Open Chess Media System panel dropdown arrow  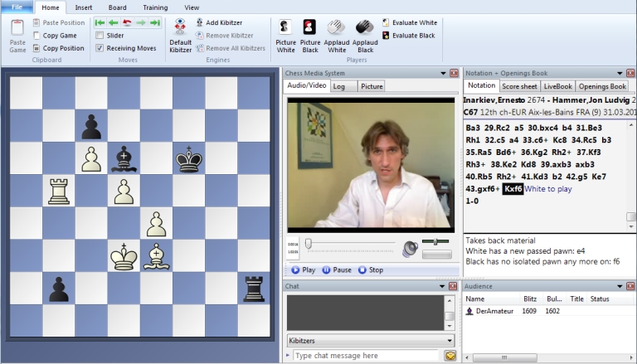pyautogui.click(x=443, y=74)
